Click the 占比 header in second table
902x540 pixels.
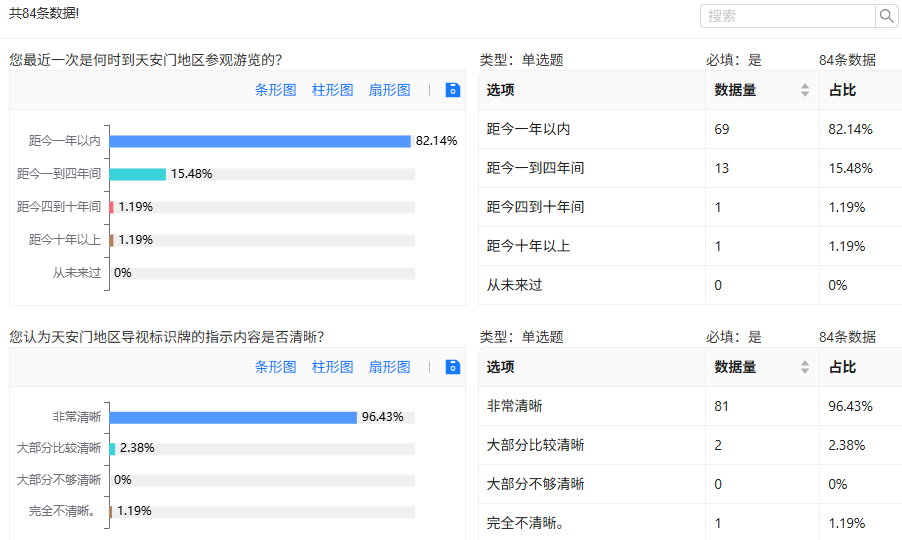842,368
